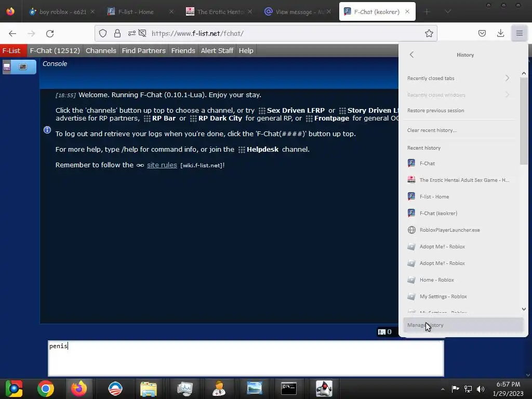Open the Friends menu
This screenshot has width=532, height=399.
point(183,50)
